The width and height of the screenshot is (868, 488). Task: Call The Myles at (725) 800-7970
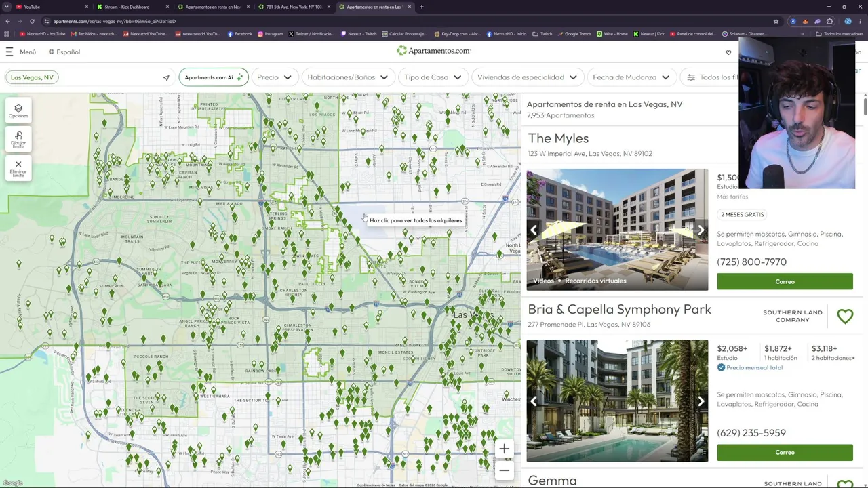[751, 262]
